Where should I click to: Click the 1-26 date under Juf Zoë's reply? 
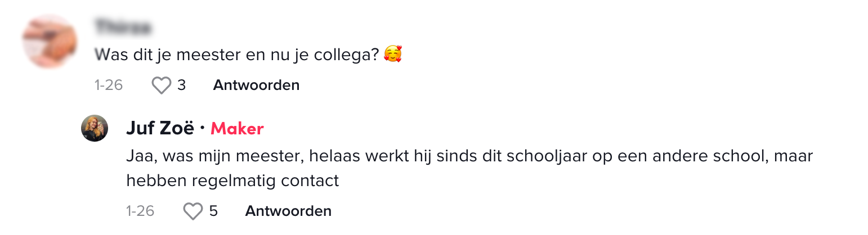click(x=140, y=211)
